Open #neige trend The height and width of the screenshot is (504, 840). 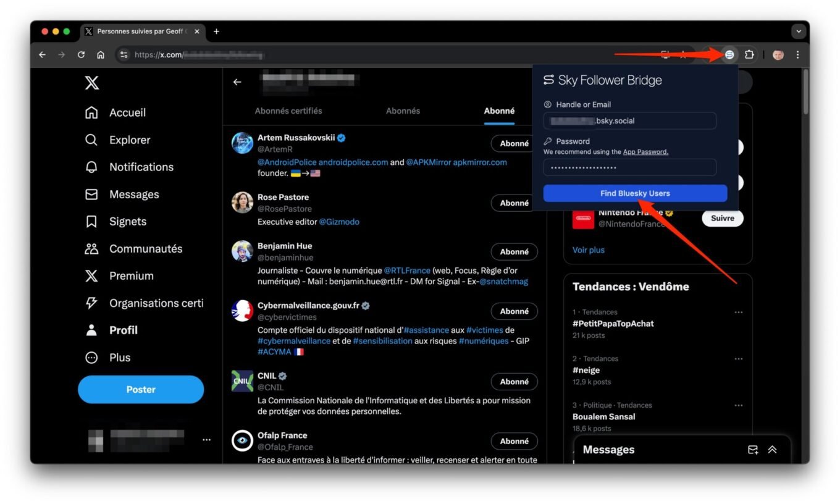(x=586, y=370)
